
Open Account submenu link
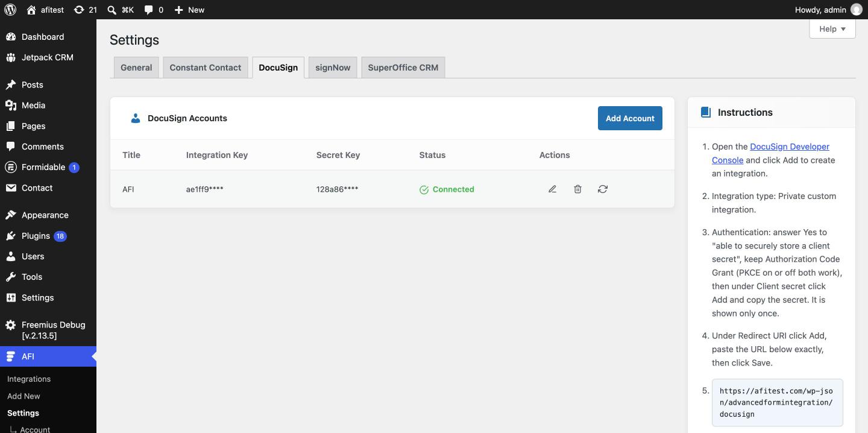[35, 429]
